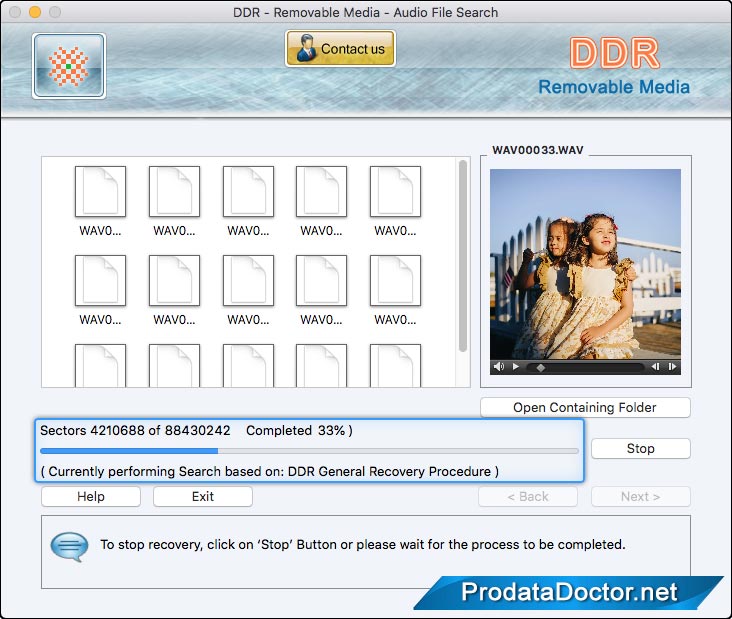Select fifth WAV file in top row
Viewport: 732px width, 619px height.
(x=395, y=201)
